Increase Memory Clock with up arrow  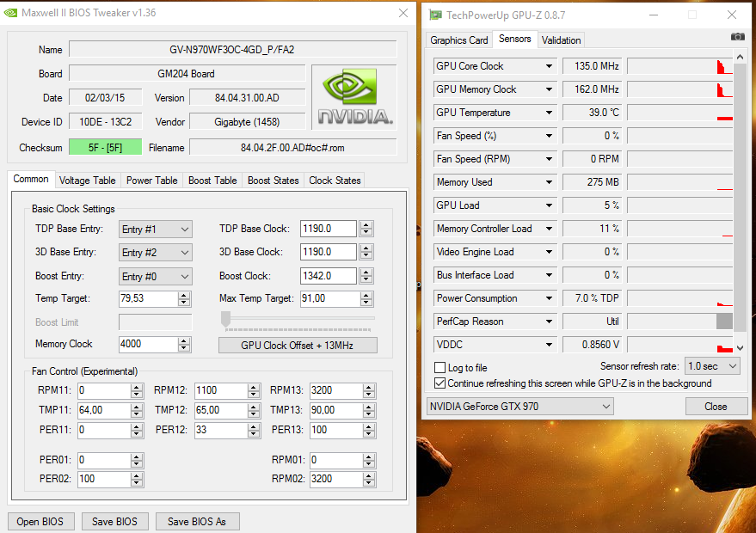pyautogui.click(x=184, y=340)
